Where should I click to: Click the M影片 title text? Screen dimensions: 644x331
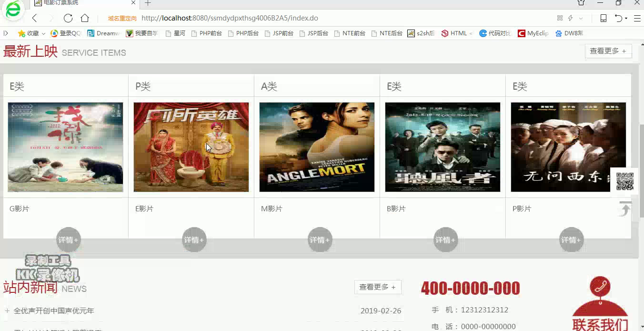pyautogui.click(x=272, y=209)
